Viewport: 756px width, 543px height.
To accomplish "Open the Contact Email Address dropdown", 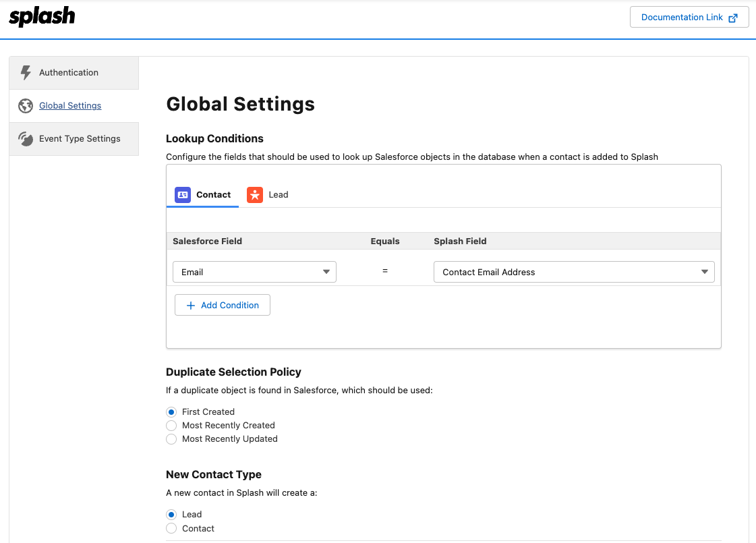I will coord(574,272).
